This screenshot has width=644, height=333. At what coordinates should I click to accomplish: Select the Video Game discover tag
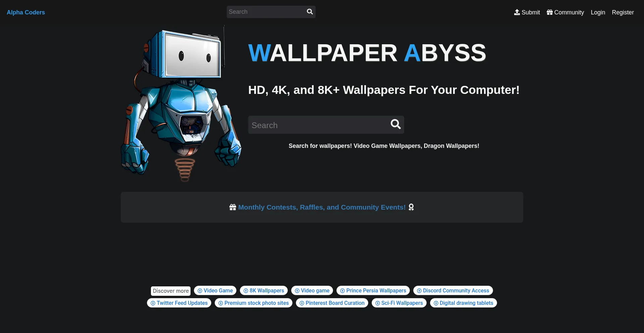215,290
